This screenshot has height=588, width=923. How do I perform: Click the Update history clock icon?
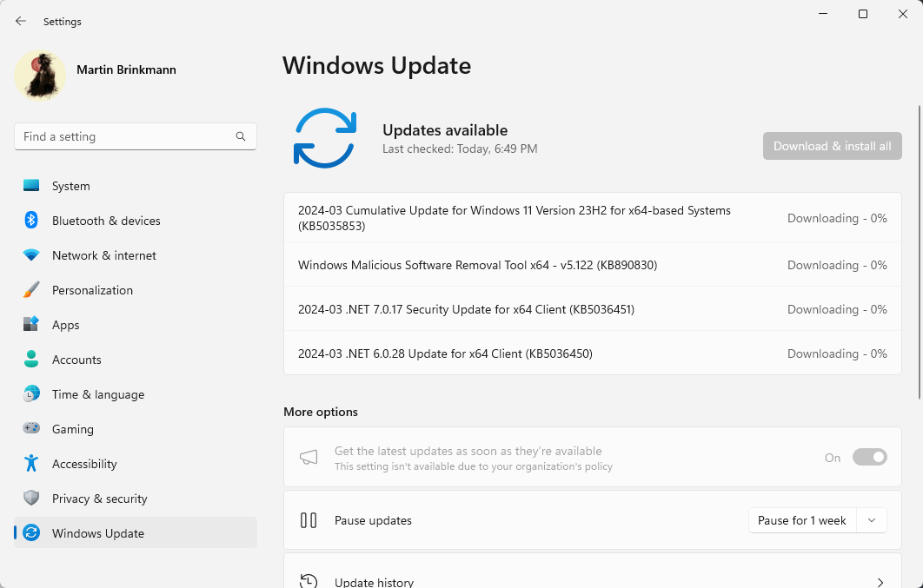tap(309, 582)
